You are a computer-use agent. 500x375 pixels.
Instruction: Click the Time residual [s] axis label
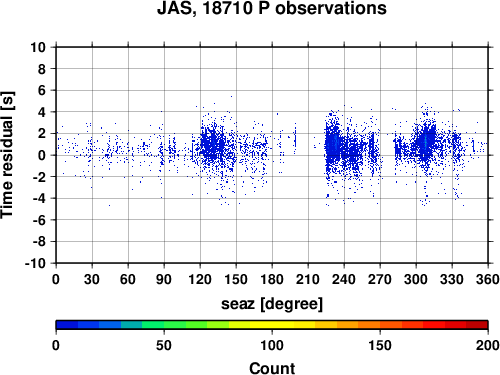pyautogui.click(x=7, y=155)
